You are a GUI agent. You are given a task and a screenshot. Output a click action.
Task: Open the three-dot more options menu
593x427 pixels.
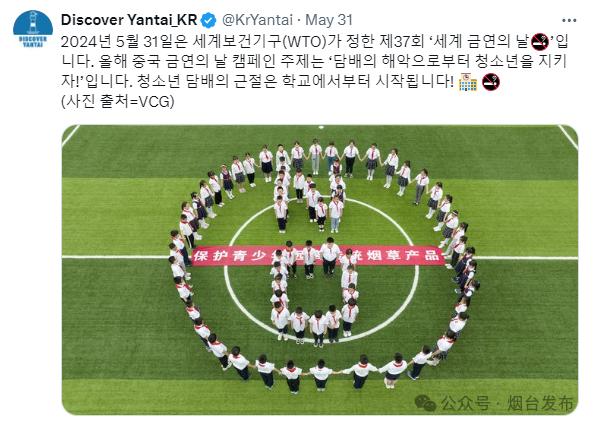569,20
